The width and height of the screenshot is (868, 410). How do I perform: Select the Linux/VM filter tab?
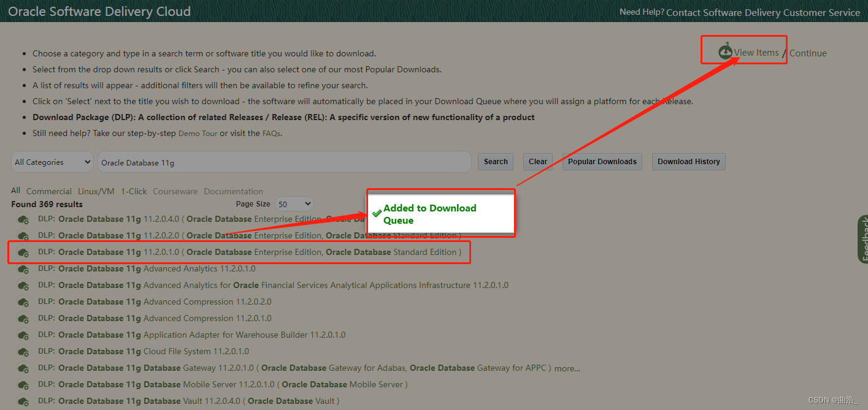tap(96, 191)
